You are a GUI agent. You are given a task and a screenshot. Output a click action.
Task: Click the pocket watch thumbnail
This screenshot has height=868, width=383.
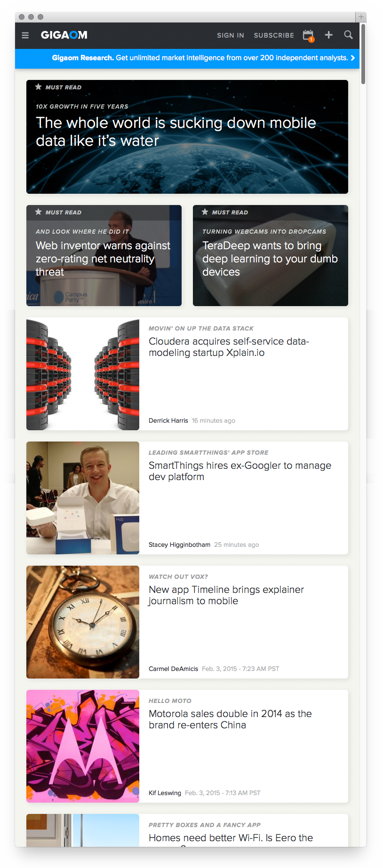(x=83, y=622)
